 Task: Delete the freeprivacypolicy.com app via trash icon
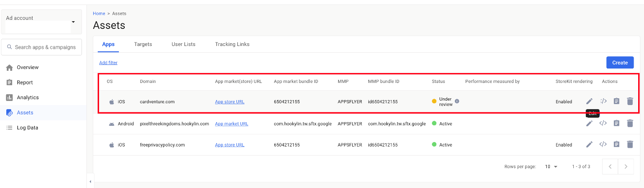pyautogui.click(x=630, y=144)
